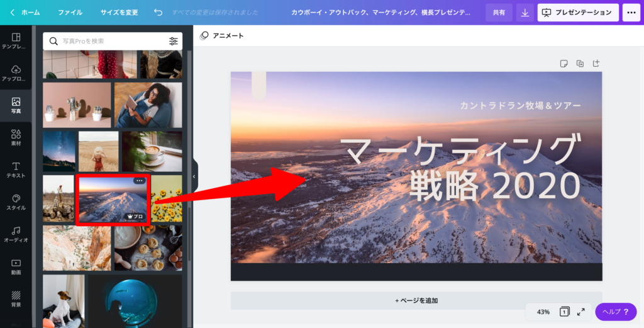Open the 素材 elements sidebar tab
644x328 pixels.
pyautogui.click(x=16, y=138)
